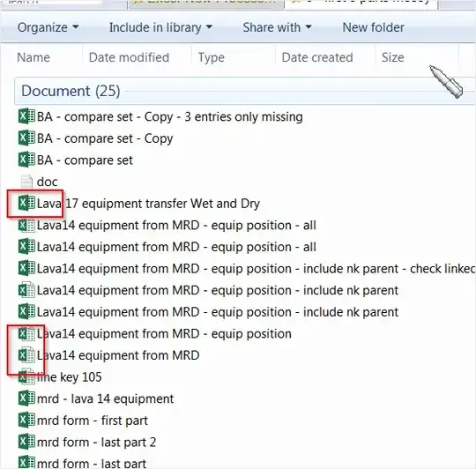Click Excel icon of 'mrd form - first part'
The width and height of the screenshot is (476, 469).
(26, 421)
